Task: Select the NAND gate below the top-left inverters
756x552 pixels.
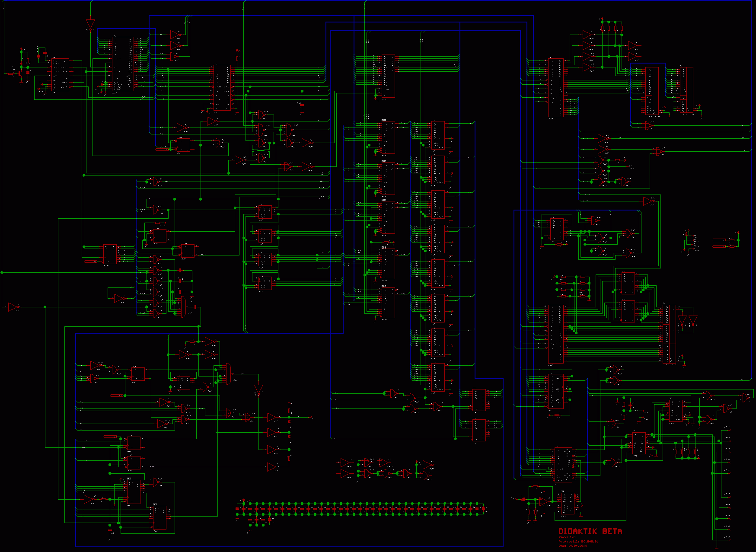Action: (174, 57)
